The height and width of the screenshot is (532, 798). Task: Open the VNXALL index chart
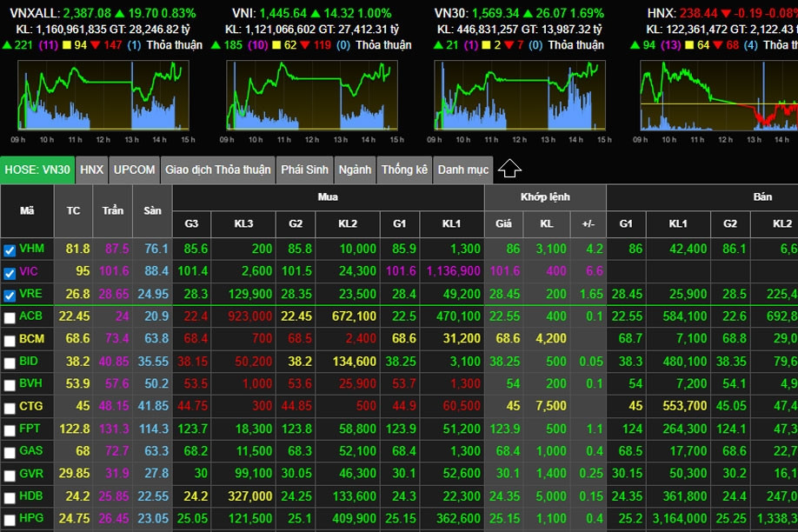(101, 96)
